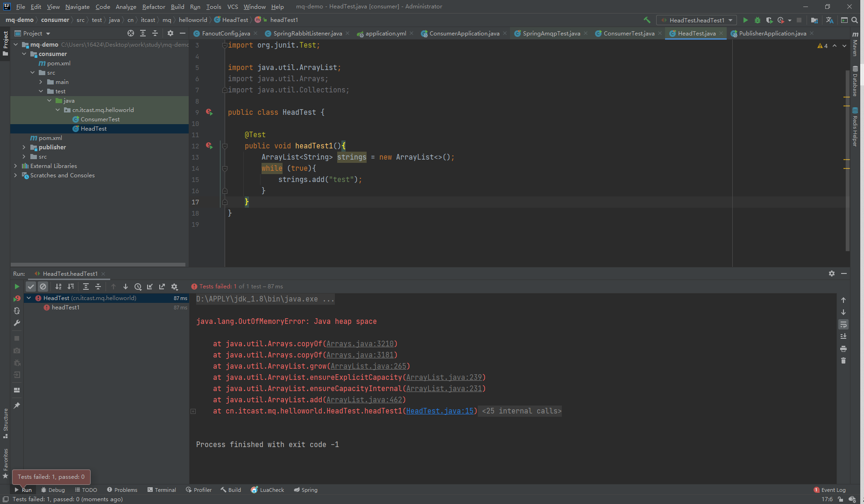Click the Select Opened File target icon in Project panel
This screenshot has height=504, width=864.
pos(131,33)
